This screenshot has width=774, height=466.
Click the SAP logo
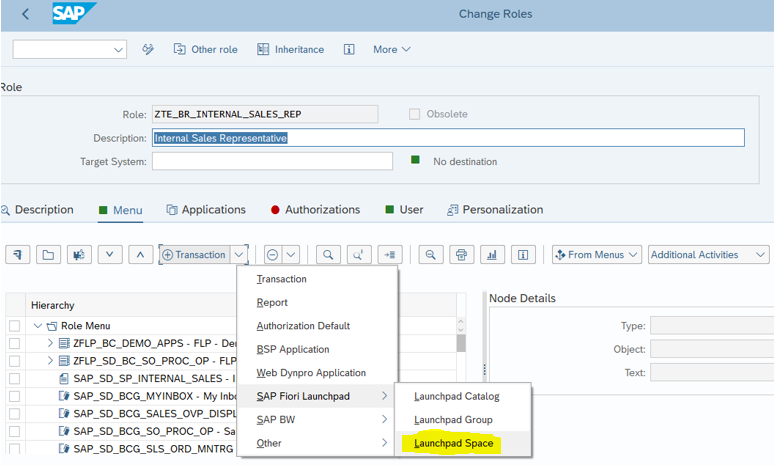[74, 13]
